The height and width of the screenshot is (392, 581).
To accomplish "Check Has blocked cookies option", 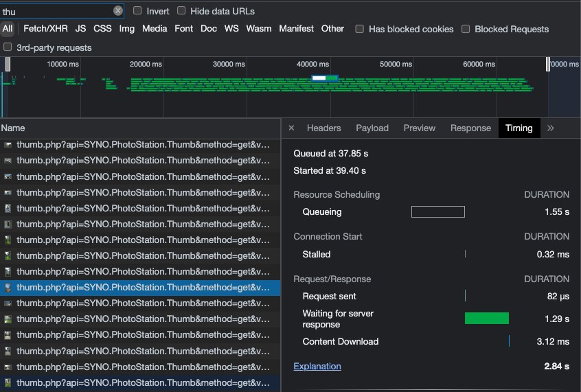I will click(360, 30).
